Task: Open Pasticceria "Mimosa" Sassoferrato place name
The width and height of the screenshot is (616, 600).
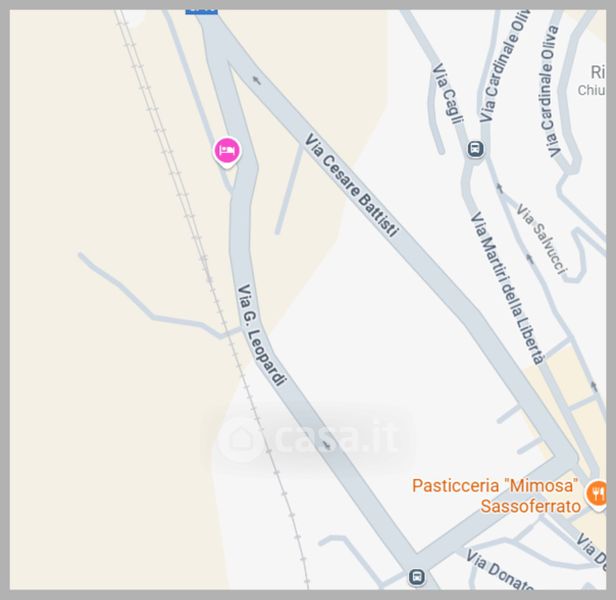Action: tap(496, 496)
